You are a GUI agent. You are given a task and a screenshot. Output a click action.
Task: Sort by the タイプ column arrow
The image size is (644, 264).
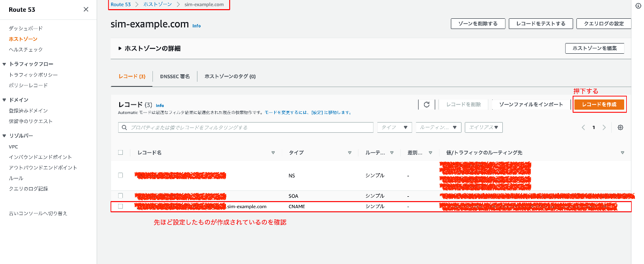(349, 153)
